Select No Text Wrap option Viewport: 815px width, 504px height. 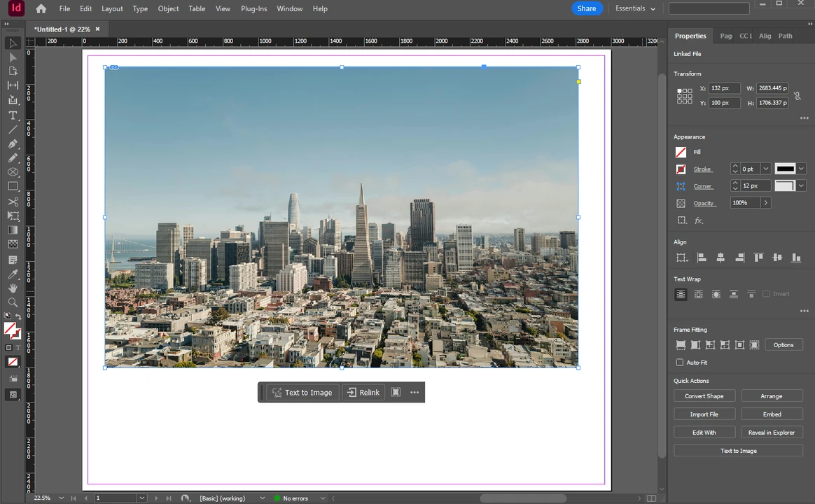point(681,295)
